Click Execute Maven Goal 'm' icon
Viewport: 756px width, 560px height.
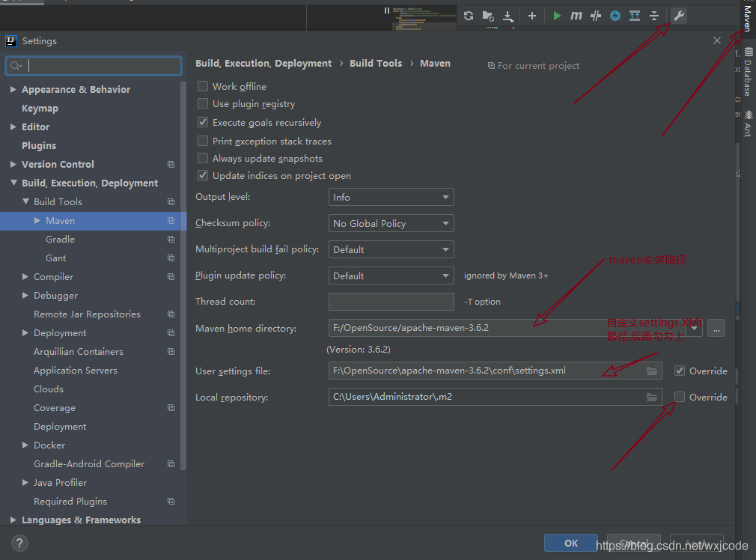pos(576,16)
